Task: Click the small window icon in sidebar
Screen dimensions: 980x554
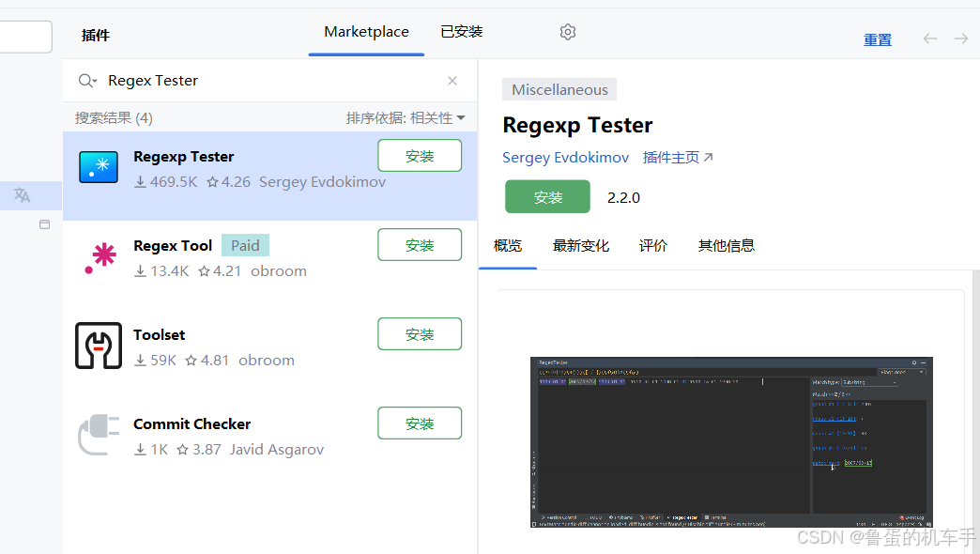Action: pos(44,224)
